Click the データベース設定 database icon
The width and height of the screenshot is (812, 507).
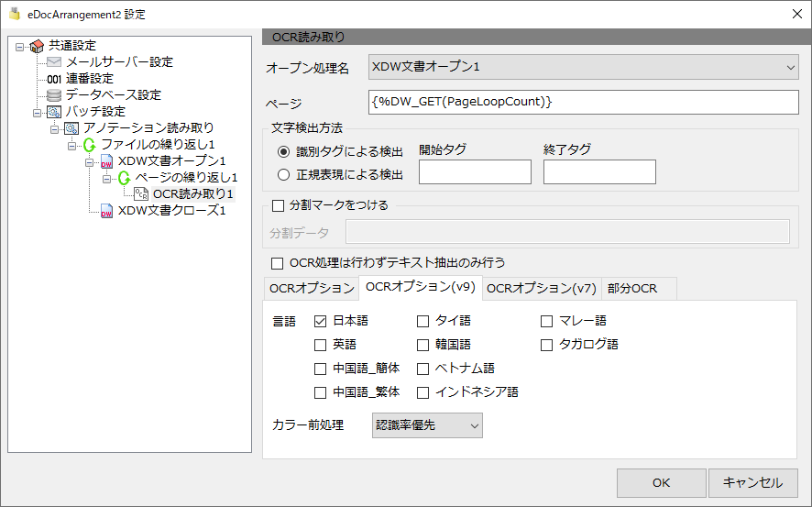[54, 94]
